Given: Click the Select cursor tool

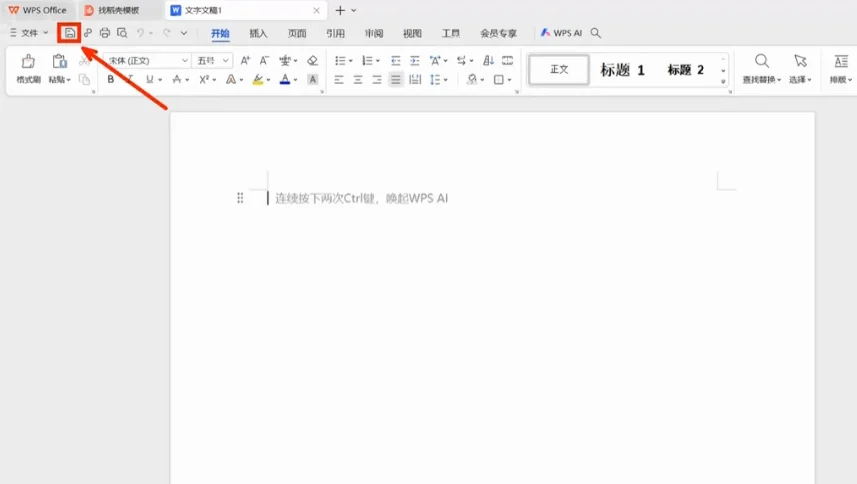Looking at the screenshot, I should point(800,61).
